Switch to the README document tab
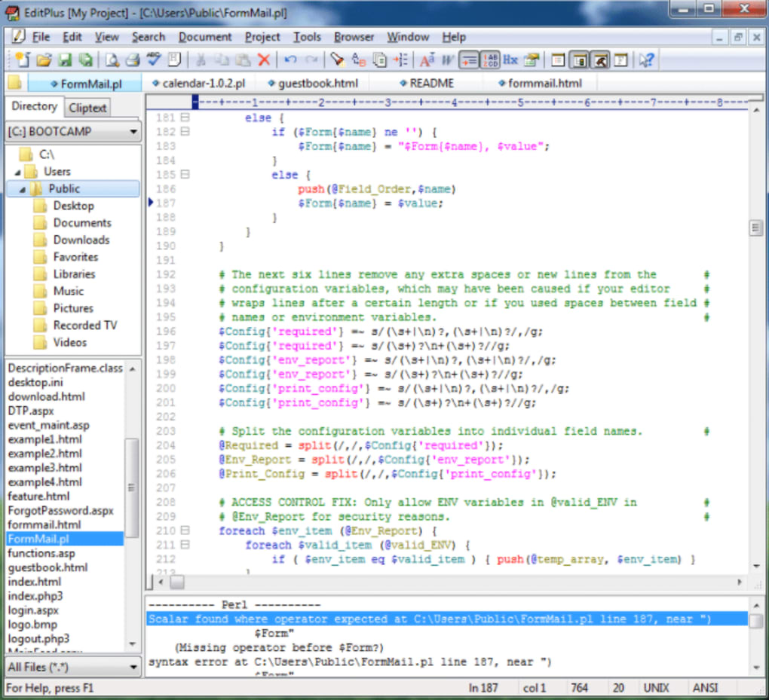769x700 pixels. (x=427, y=84)
